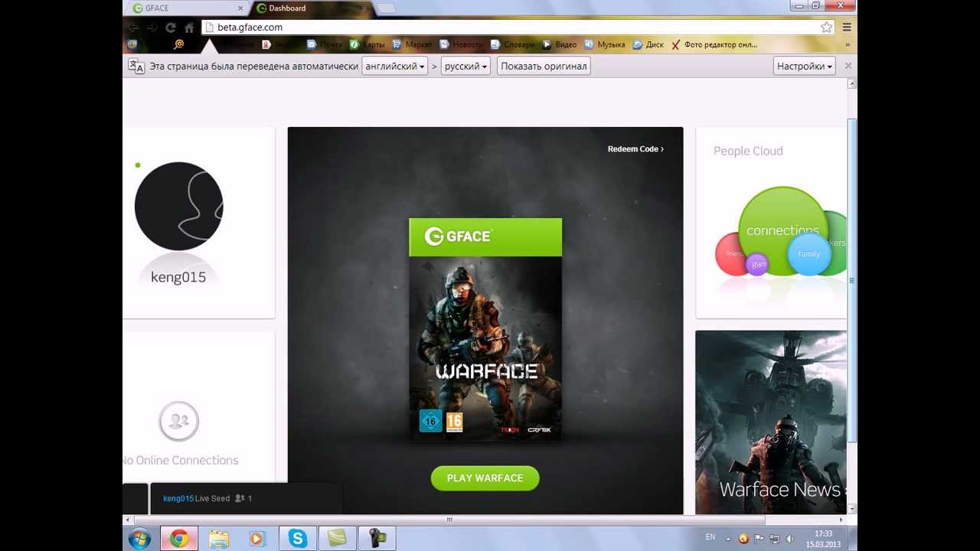Click the camcorder recorder taskbar icon
The height and width of the screenshot is (551, 980).
pos(377,539)
